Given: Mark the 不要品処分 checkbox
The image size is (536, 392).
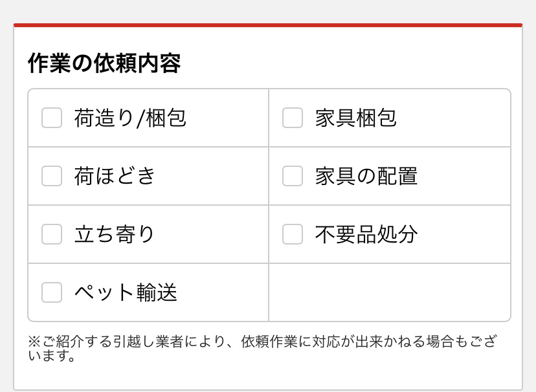Looking at the screenshot, I should pos(293,234).
